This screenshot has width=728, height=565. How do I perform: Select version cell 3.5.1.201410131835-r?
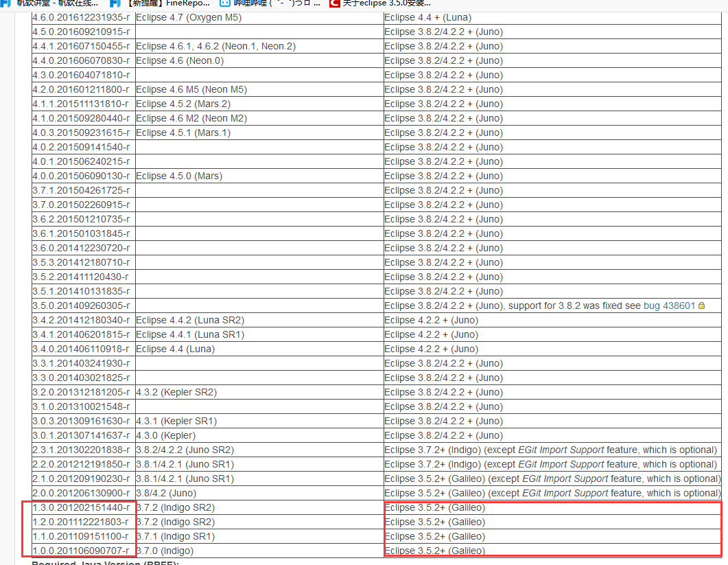click(x=84, y=291)
